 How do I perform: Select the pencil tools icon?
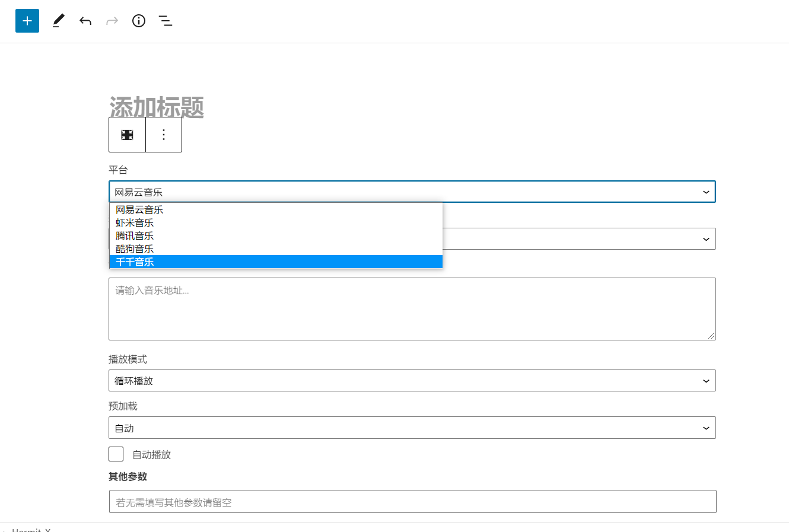pos(58,21)
